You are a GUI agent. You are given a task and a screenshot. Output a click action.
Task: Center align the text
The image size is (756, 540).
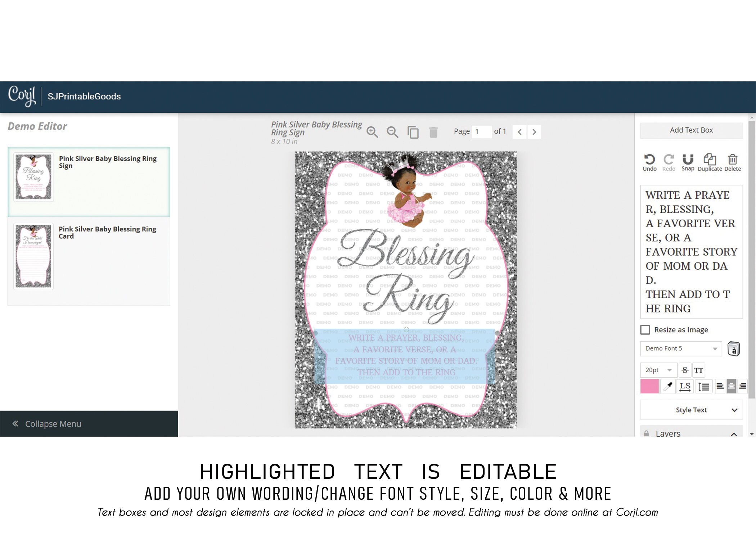731,387
